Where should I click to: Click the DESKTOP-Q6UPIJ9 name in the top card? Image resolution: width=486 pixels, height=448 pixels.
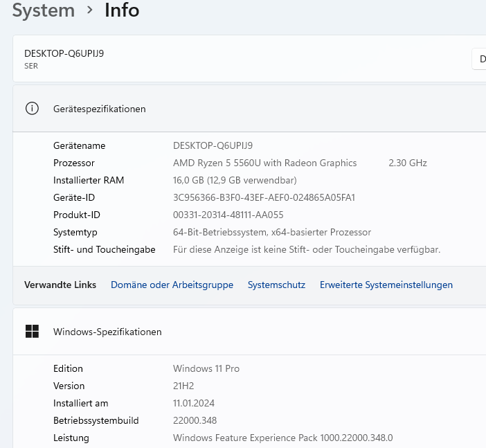tap(64, 53)
